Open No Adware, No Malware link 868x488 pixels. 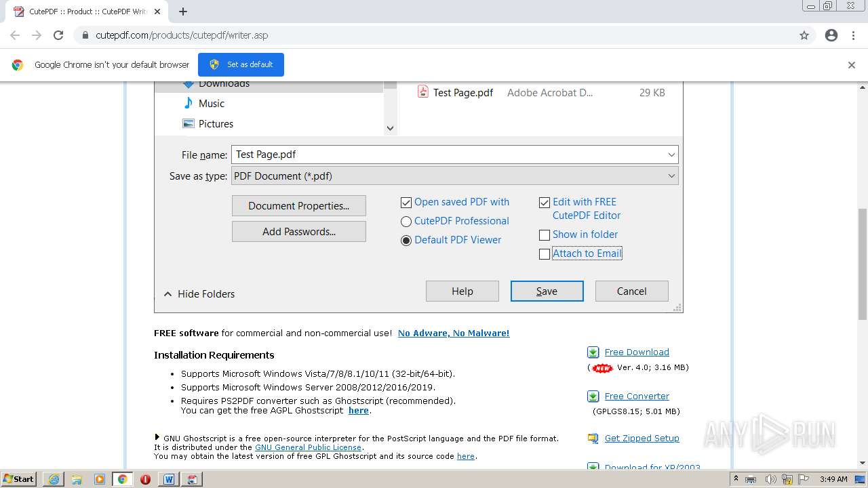click(454, 333)
